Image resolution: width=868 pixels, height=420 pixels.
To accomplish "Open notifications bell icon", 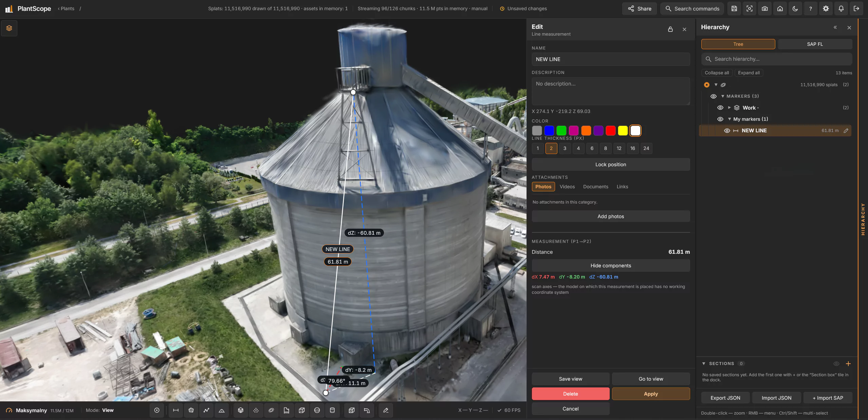I will click(841, 8).
